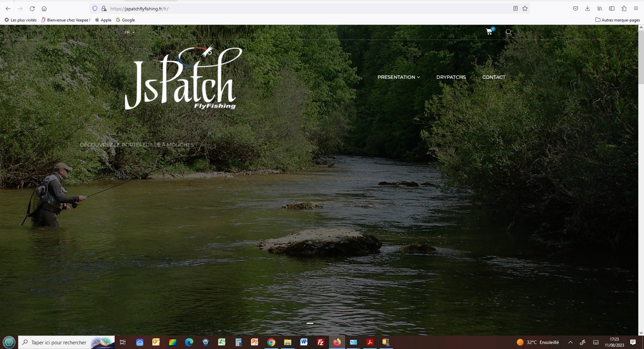This screenshot has width=644, height=349.
Task: Launch Google Chrome from the taskbar
Action: click(x=271, y=342)
